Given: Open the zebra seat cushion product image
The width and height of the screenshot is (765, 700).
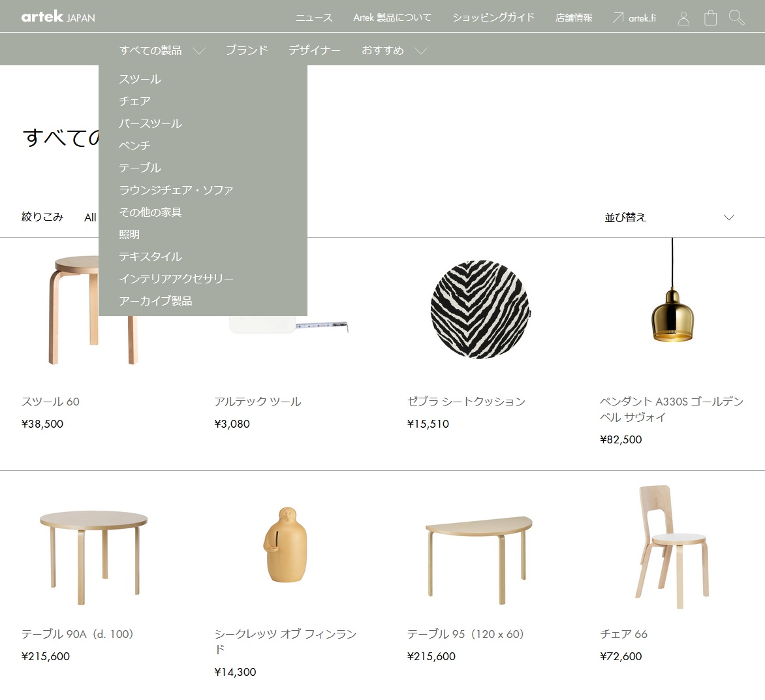Looking at the screenshot, I should click(x=480, y=310).
